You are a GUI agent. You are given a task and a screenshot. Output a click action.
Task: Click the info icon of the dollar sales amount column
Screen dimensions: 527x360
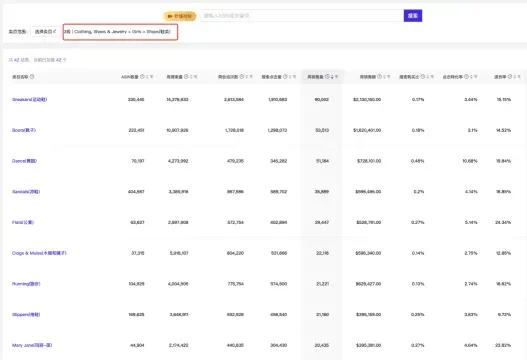click(x=379, y=77)
